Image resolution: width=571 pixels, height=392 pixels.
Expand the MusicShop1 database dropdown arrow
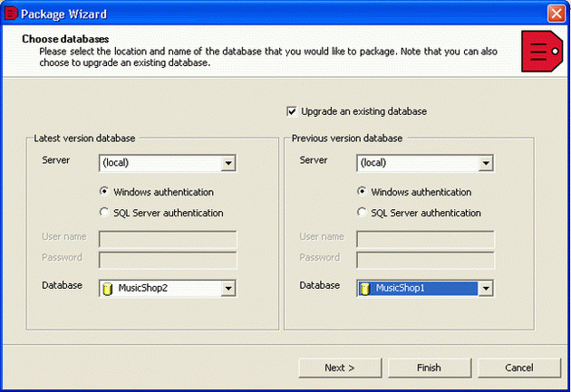click(486, 289)
